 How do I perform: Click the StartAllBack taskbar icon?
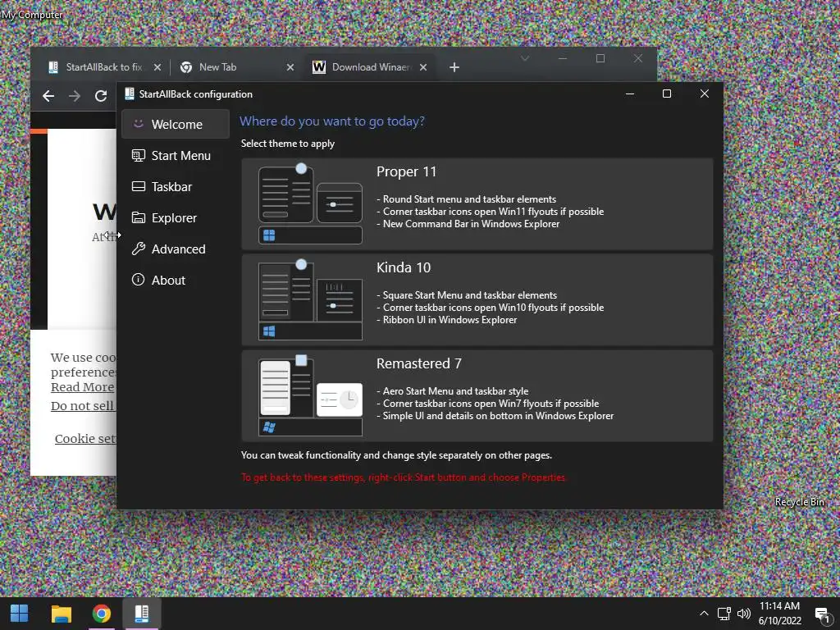(x=141, y=614)
